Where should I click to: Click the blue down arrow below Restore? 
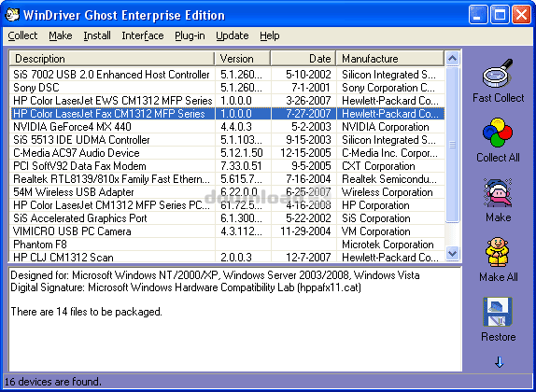(499, 362)
